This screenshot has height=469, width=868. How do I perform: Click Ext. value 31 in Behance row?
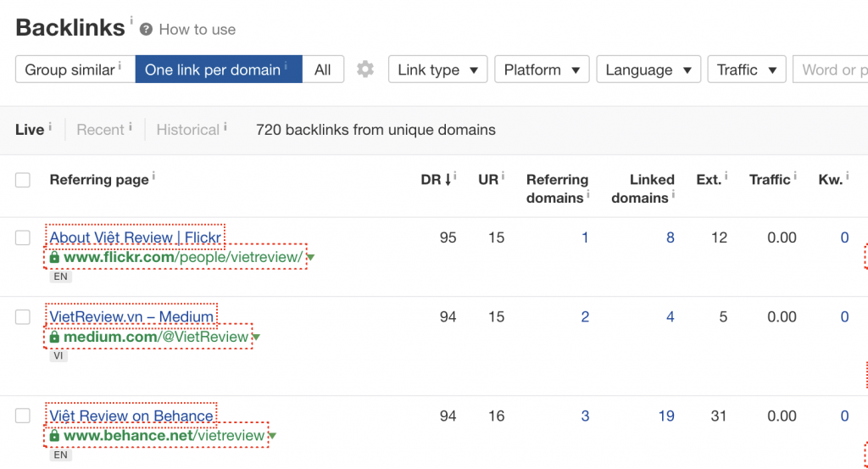(719, 416)
